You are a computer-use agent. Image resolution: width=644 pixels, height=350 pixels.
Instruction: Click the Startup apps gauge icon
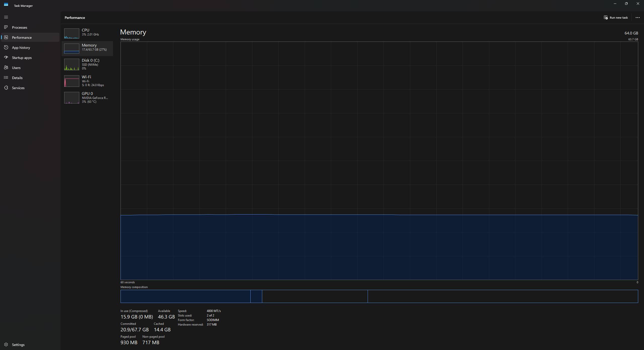point(6,57)
